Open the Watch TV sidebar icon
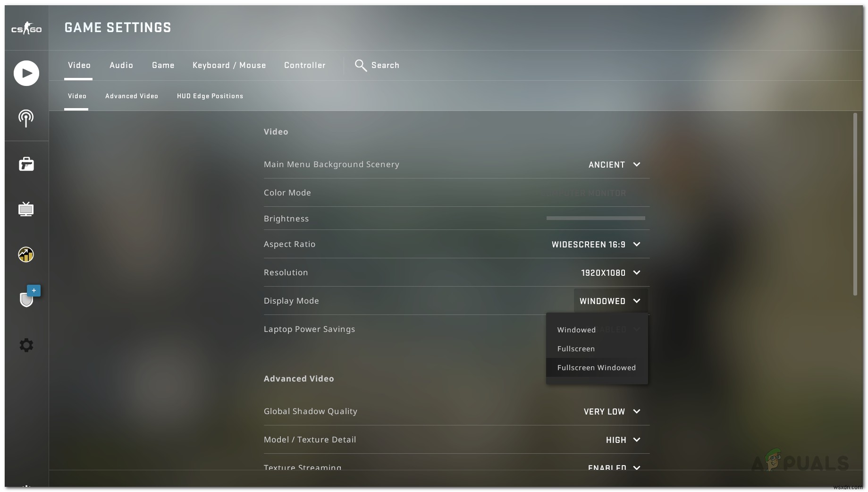Image resolution: width=868 pixels, height=492 pixels. coord(26,209)
